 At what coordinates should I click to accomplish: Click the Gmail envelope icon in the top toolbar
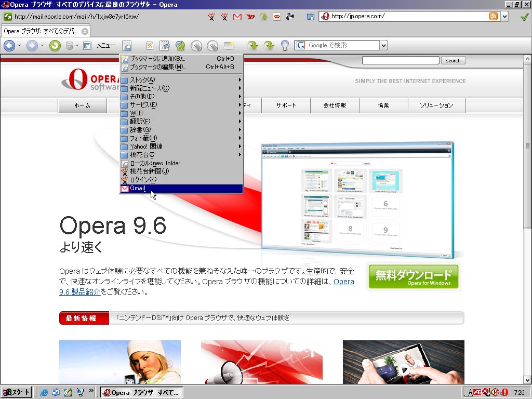click(237, 16)
